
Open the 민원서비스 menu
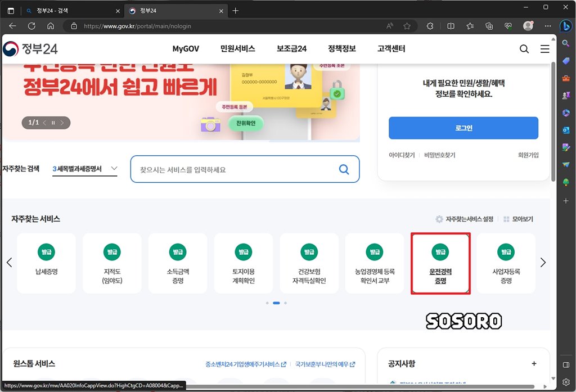coord(238,48)
